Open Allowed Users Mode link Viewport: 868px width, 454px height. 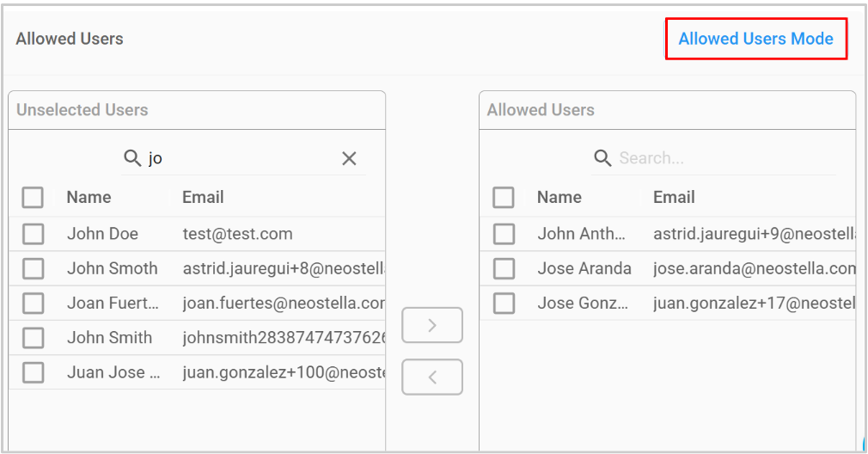click(755, 39)
